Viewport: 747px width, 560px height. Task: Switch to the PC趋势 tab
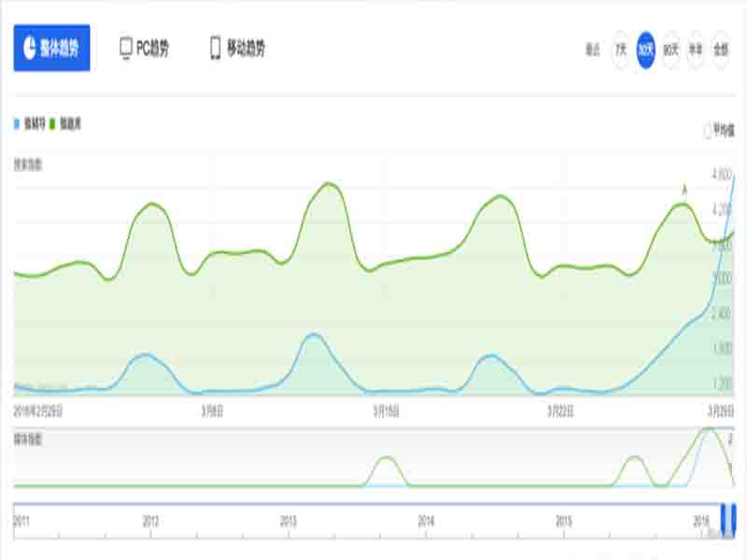144,49
